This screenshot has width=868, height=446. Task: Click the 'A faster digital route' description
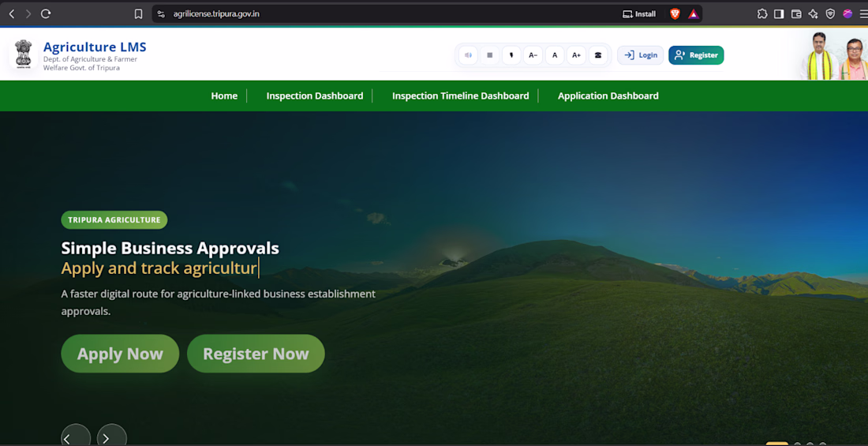click(218, 302)
